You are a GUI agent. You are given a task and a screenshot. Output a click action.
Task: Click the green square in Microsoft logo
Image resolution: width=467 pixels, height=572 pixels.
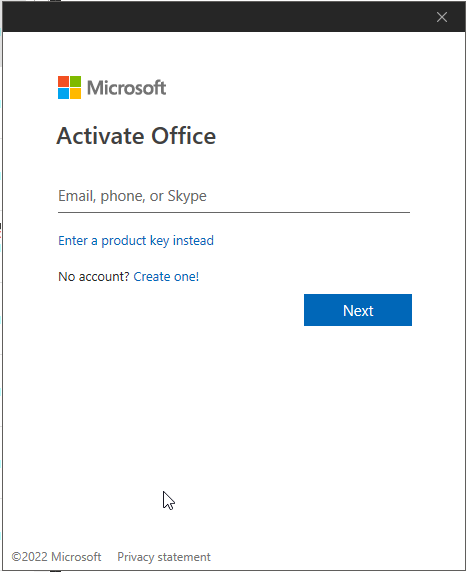pos(76,81)
